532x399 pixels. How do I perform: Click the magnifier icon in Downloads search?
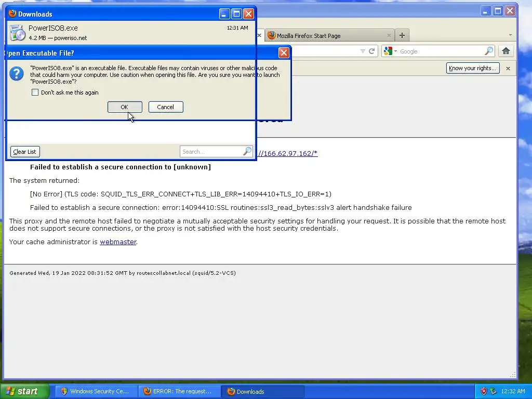click(247, 151)
